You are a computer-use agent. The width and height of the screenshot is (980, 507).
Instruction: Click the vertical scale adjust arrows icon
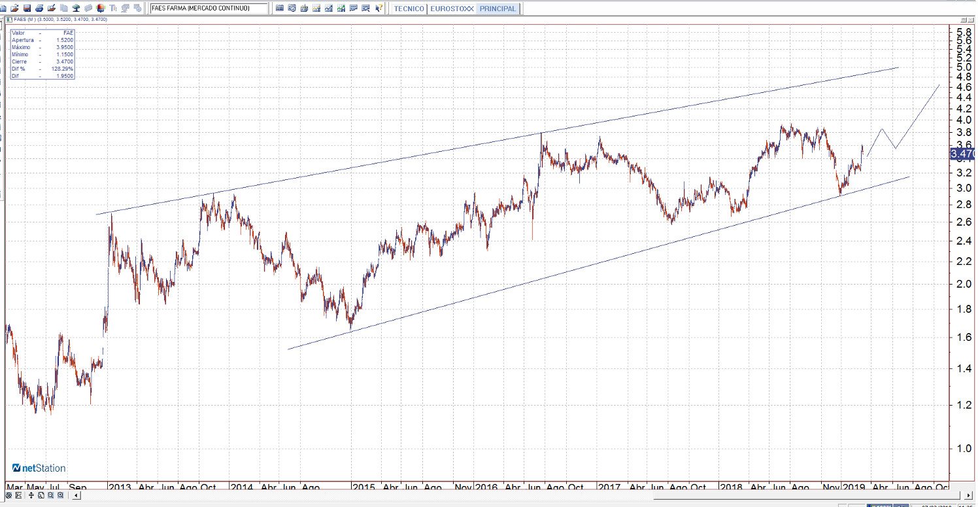pyautogui.click(x=32, y=495)
